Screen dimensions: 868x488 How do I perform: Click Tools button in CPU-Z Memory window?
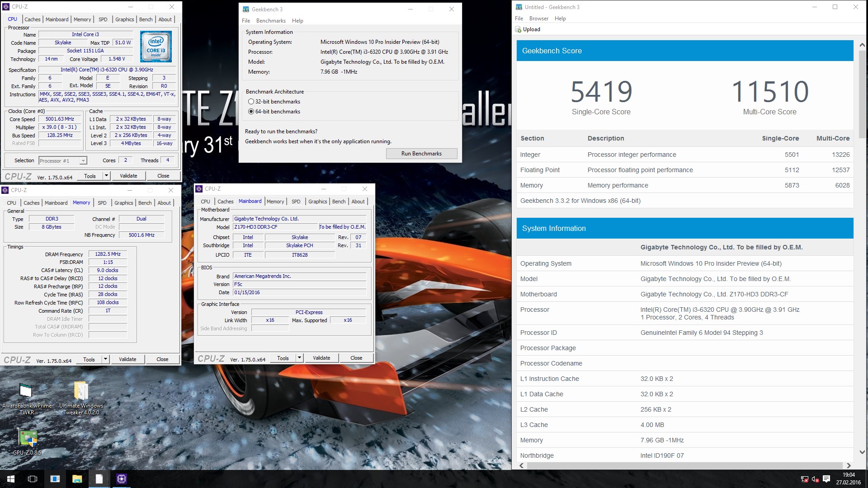[89, 359]
